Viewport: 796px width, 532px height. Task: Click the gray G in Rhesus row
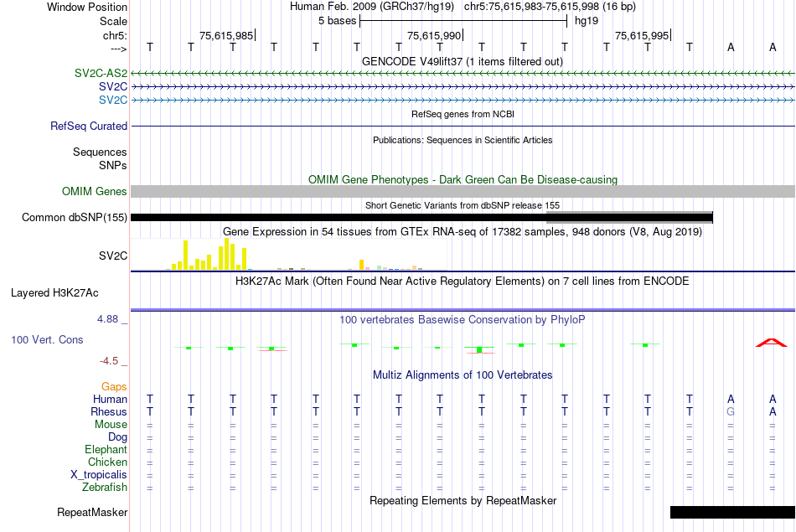click(731, 411)
